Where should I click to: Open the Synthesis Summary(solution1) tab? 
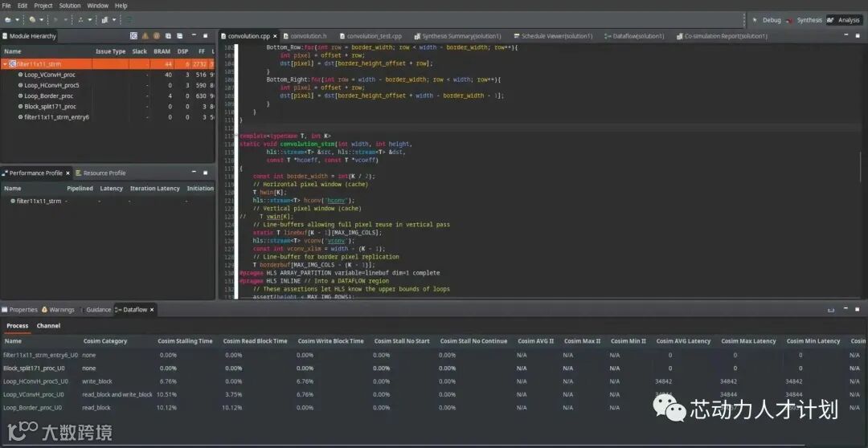tap(457, 36)
